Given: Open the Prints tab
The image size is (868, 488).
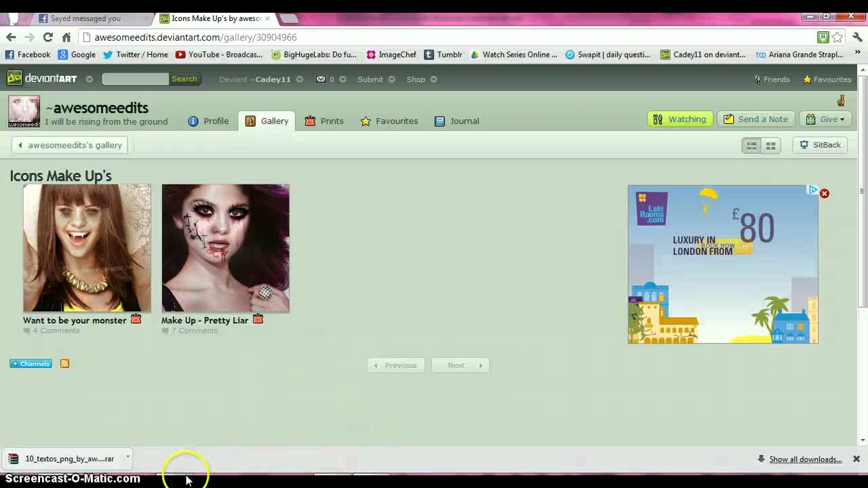Looking at the screenshot, I should click(324, 121).
